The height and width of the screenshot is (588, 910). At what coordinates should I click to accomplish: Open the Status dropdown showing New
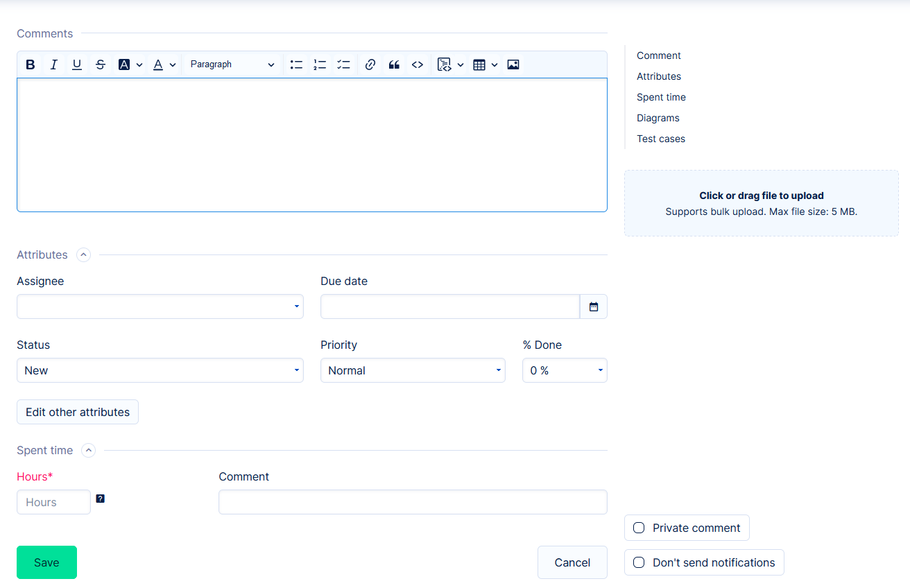tap(160, 370)
